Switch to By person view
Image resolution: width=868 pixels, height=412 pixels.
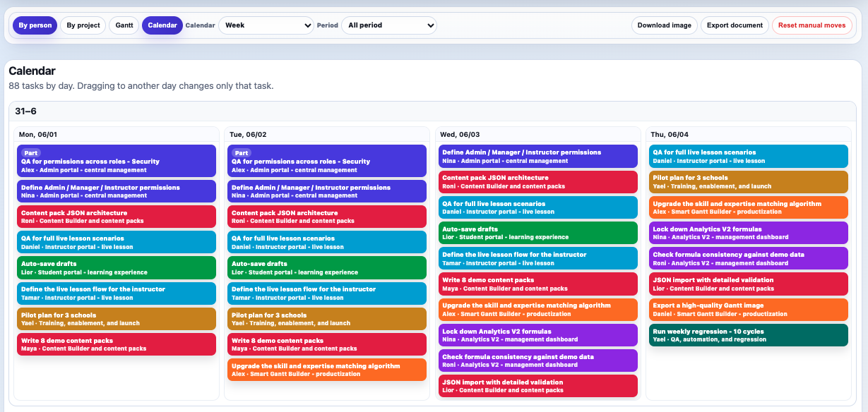coord(35,25)
